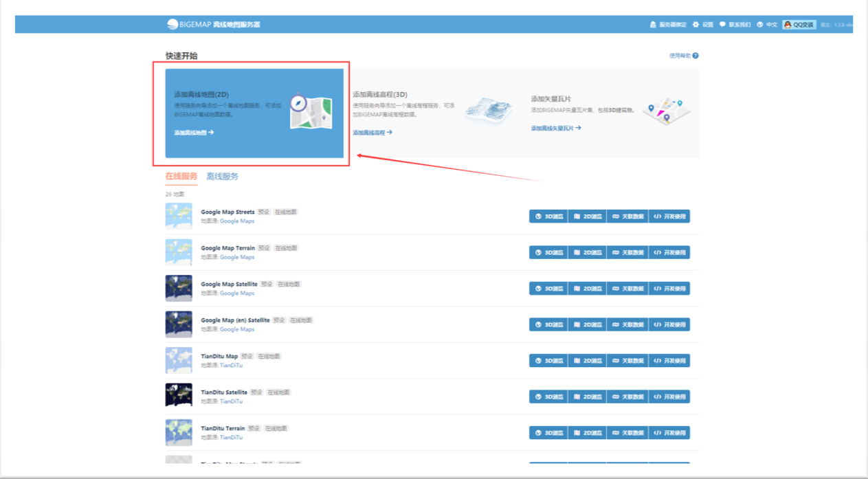Click the map pins illustration in 添加矢量瓦片 card
Image resolution: width=868 pixels, height=479 pixels.
[x=666, y=111]
